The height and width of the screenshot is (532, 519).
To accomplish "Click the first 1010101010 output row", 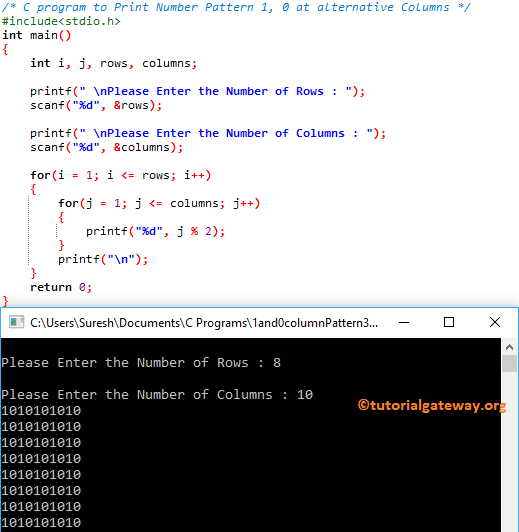I will [x=41, y=411].
